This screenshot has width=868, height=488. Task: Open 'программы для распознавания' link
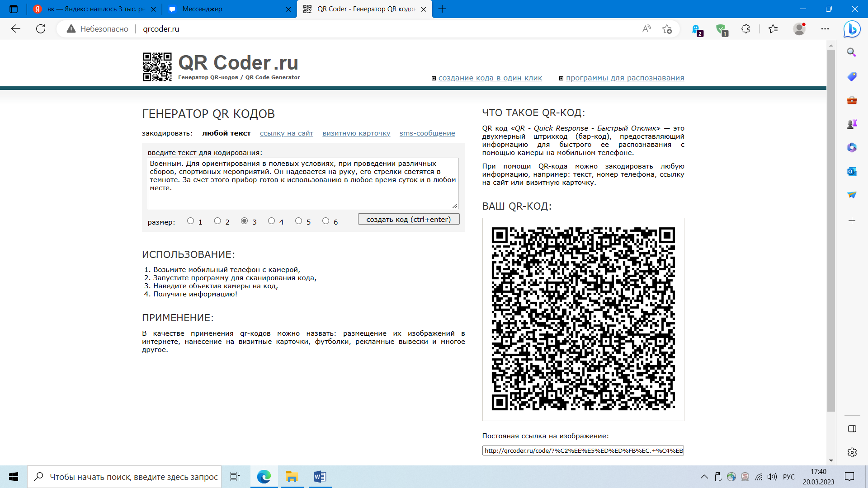pyautogui.click(x=625, y=78)
